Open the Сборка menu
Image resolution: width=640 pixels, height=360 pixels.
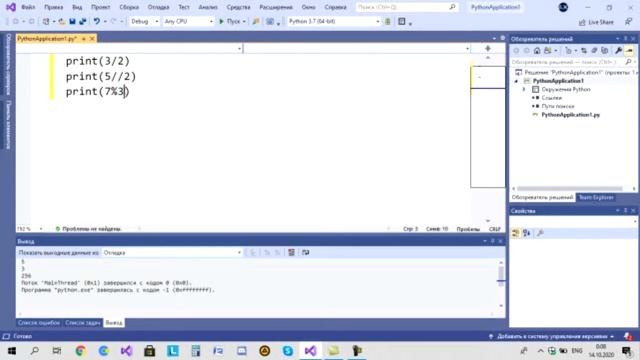click(x=129, y=7)
